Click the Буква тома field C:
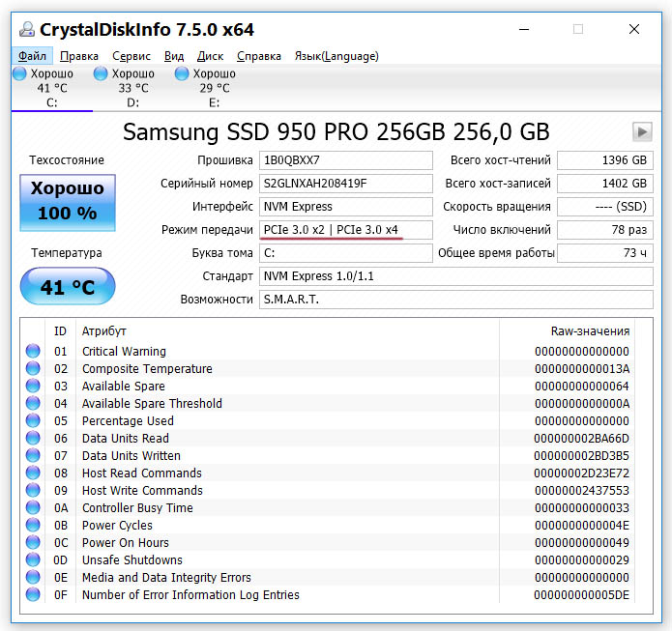Viewport: 672px width, 631px height. pos(345,253)
